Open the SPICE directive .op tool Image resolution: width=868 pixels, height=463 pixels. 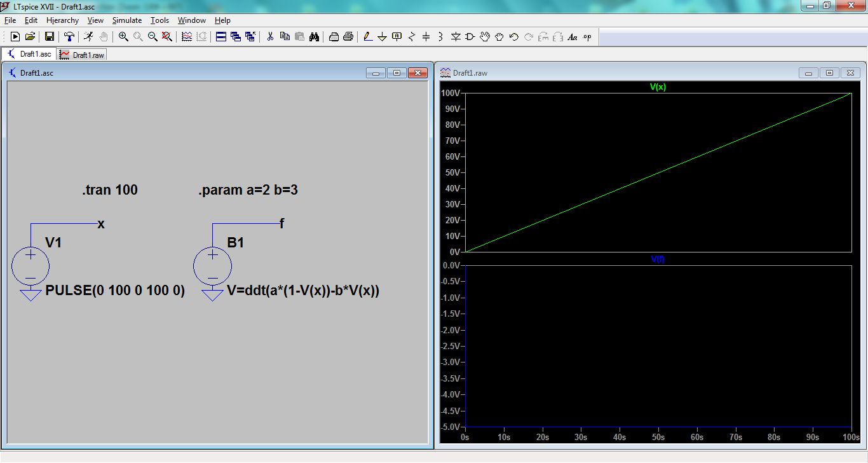point(587,37)
